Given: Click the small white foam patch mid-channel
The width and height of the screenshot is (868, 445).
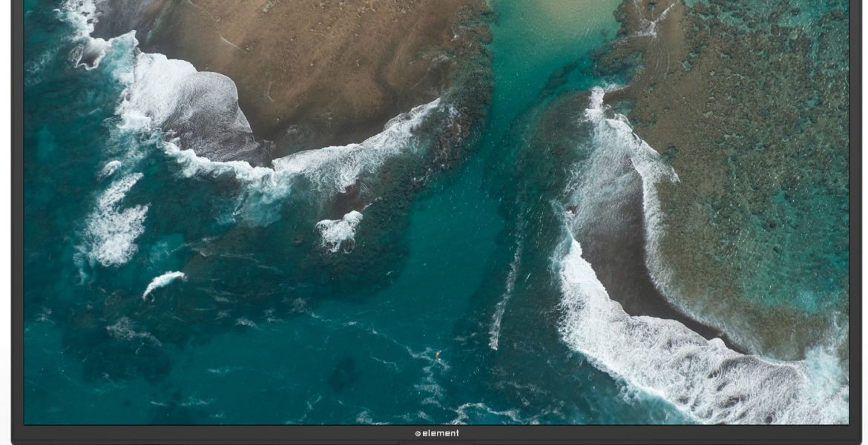Looking at the screenshot, I should click(x=340, y=229).
